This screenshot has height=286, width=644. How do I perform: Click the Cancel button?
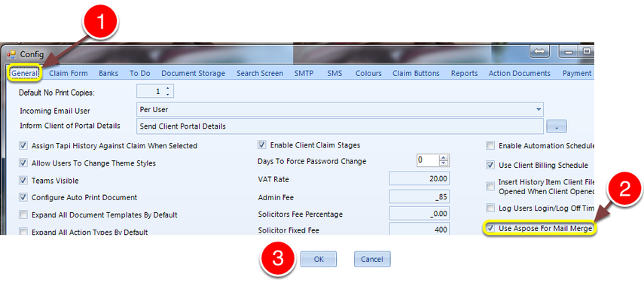point(372,260)
